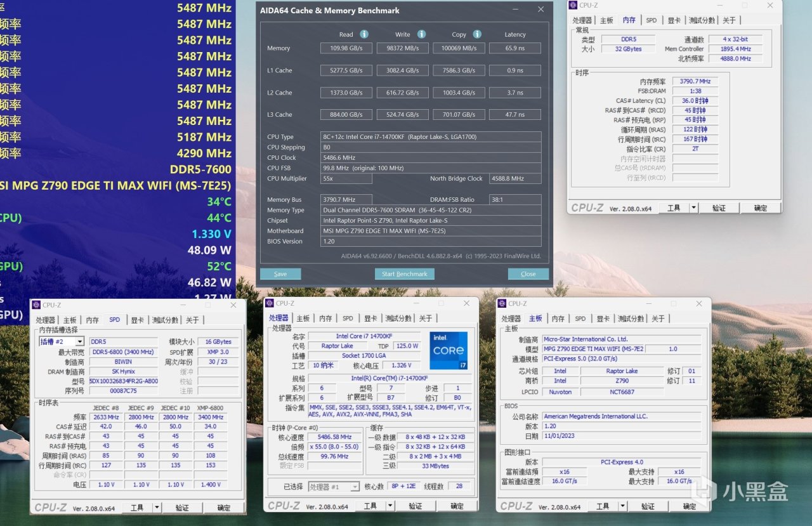
Task: Click Memory Read value 109.98 GB/s
Action: (346, 48)
